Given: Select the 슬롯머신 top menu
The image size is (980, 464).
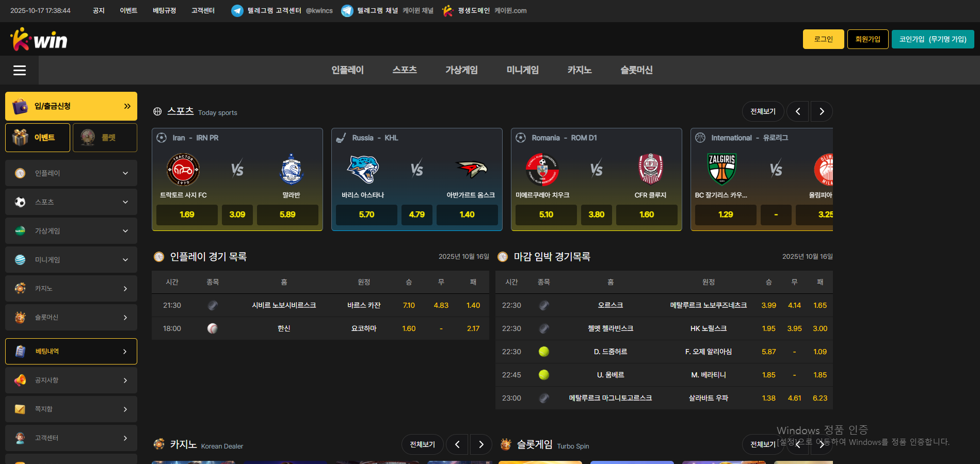Looking at the screenshot, I should [636, 70].
